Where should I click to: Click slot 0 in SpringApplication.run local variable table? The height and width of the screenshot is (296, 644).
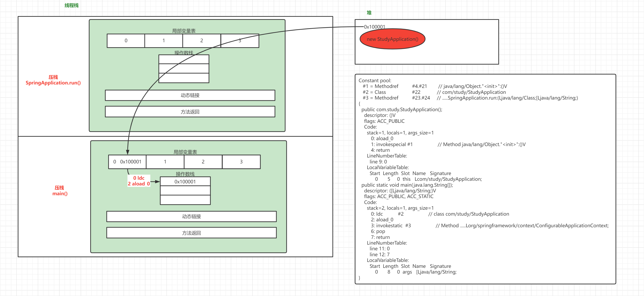(x=126, y=40)
